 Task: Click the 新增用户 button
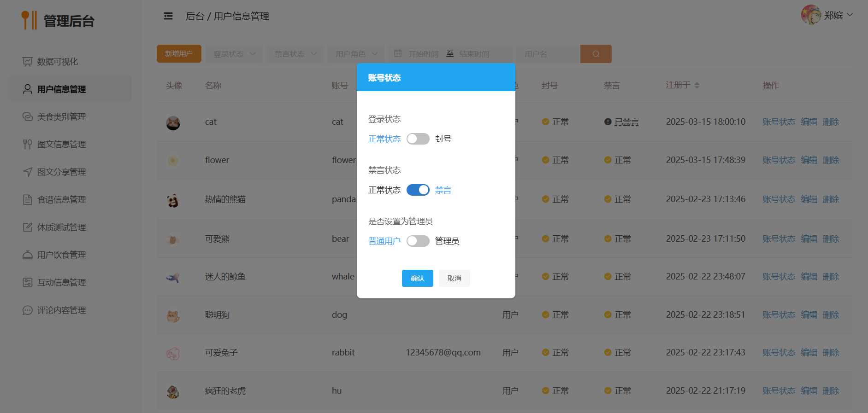click(179, 54)
